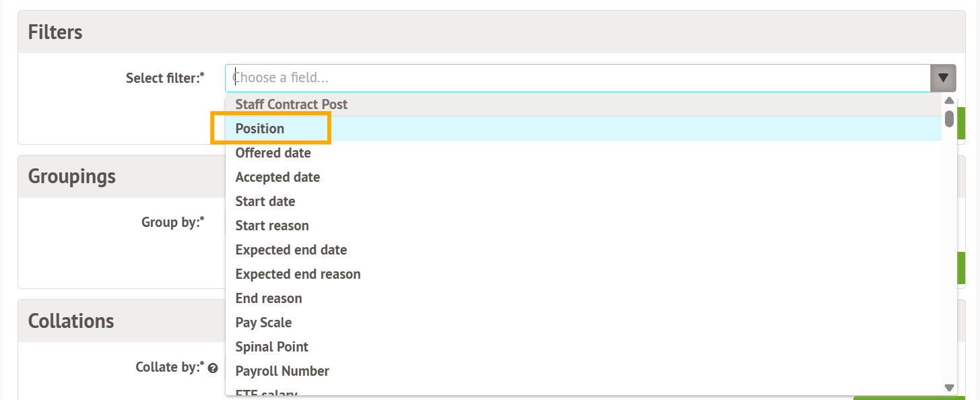The image size is (980, 400).
Task: Click the Select filter dropdown arrow button
Action: pos(943,78)
